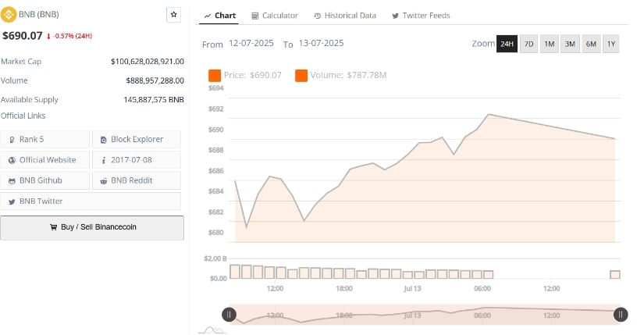The height and width of the screenshot is (335, 644).
Task: Click the Rank medal icon
Action: coord(12,140)
